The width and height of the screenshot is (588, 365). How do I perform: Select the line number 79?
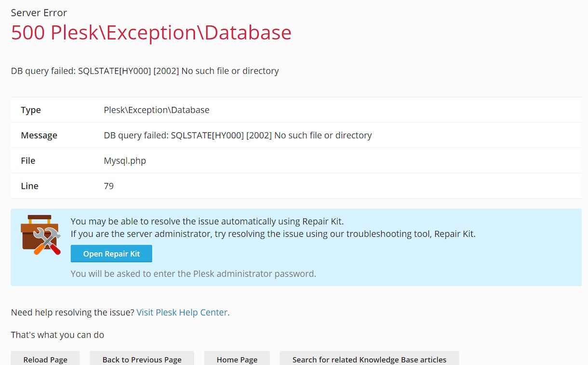[x=109, y=186]
